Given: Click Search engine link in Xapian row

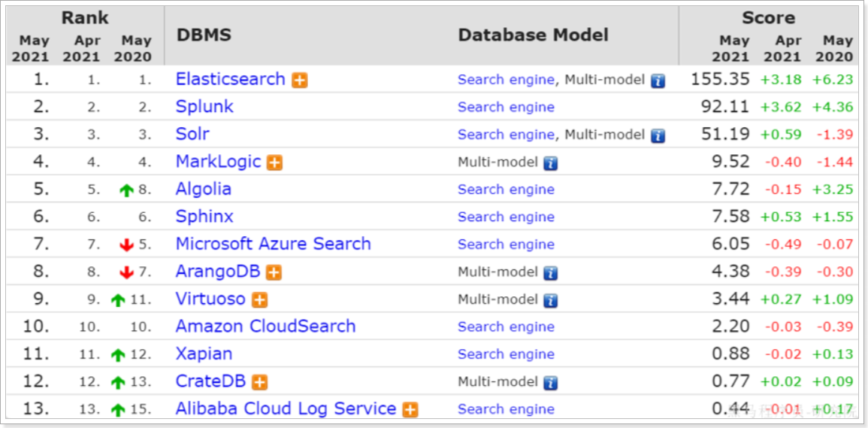Looking at the screenshot, I should pyautogui.click(x=506, y=354).
